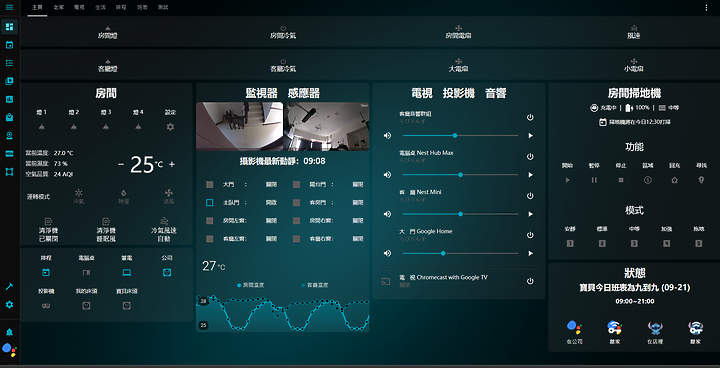Viewport: 720px width, 368px height.
Task: Open the hamburger sidebar menu
Action: point(9,7)
